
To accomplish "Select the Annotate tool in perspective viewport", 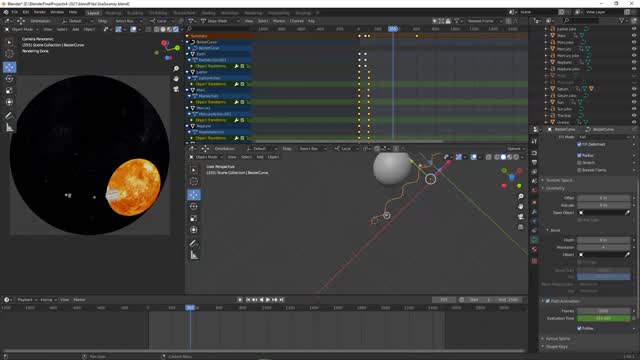I will [x=194, y=243].
